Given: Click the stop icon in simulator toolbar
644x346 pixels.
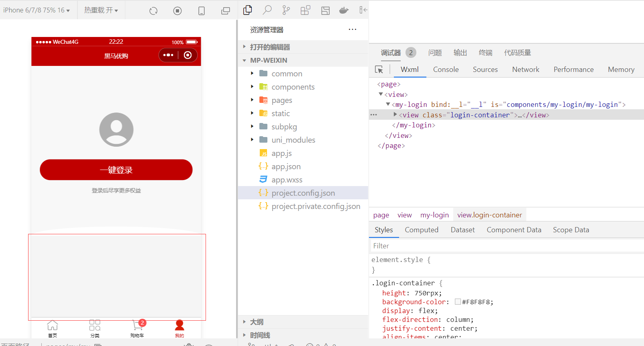Looking at the screenshot, I should [177, 11].
